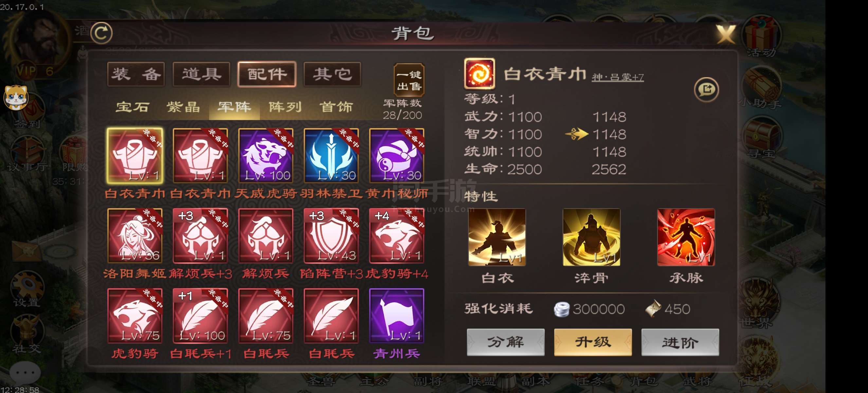Click the refresh arrow icon beside 背包 title
This screenshot has height=393, width=868.
(x=102, y=33)
